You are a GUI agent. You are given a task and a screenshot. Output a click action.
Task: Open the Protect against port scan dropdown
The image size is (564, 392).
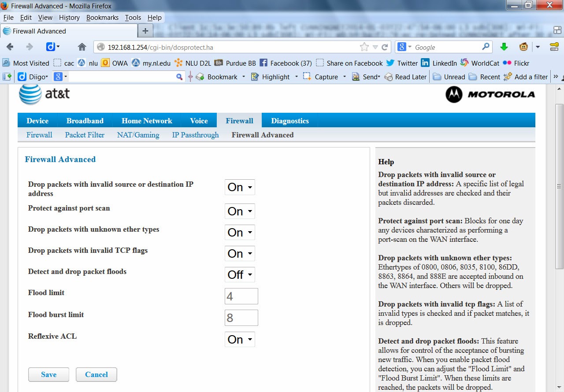(240, 211)
